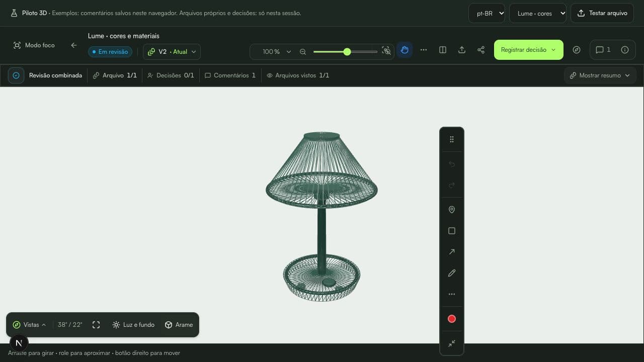Toggle the eye zoom-reset icon after the slider
This screenshot has height=362, width=644.
click(x=386, y=51)
